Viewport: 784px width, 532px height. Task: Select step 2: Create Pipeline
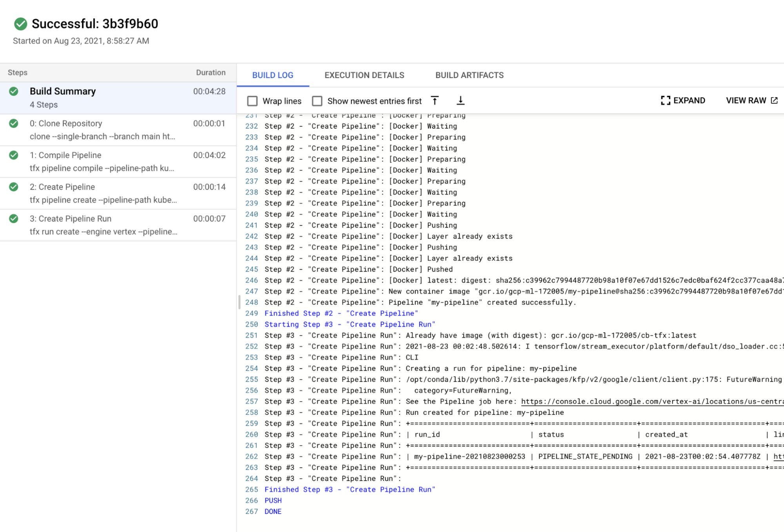[x=118, y=194]
